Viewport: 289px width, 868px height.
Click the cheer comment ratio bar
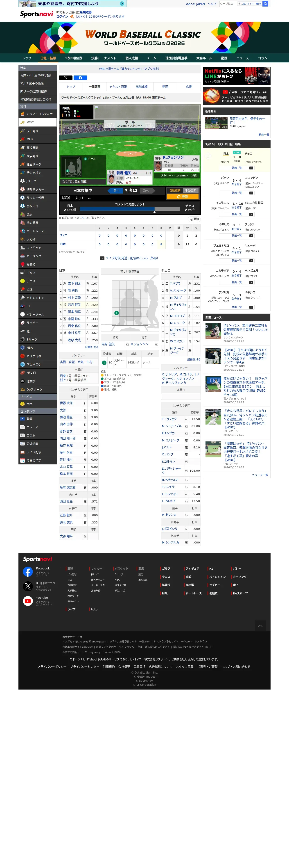click(x=129, y=209)
